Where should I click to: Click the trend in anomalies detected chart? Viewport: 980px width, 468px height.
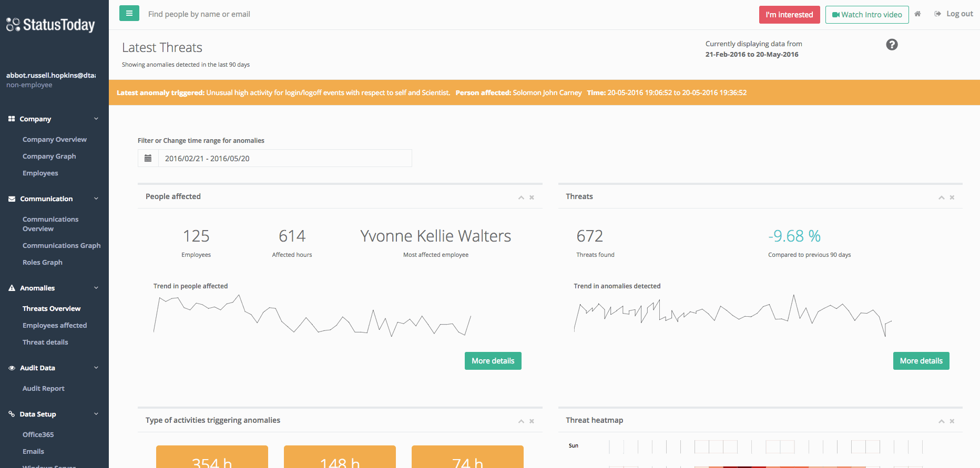732,315
